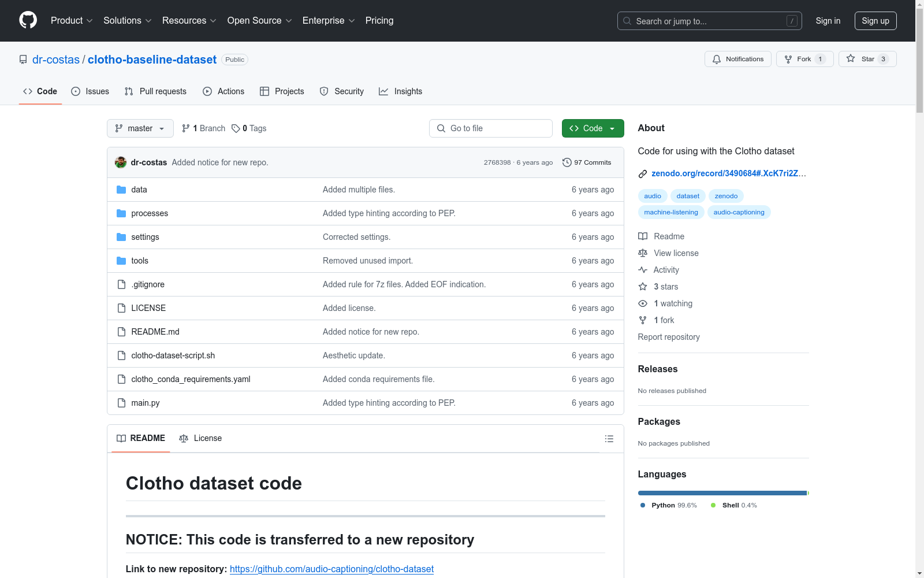This screenshot has width=924, height=578.
Task: Click the GitHub logo icon
Action: pos(28,20)
